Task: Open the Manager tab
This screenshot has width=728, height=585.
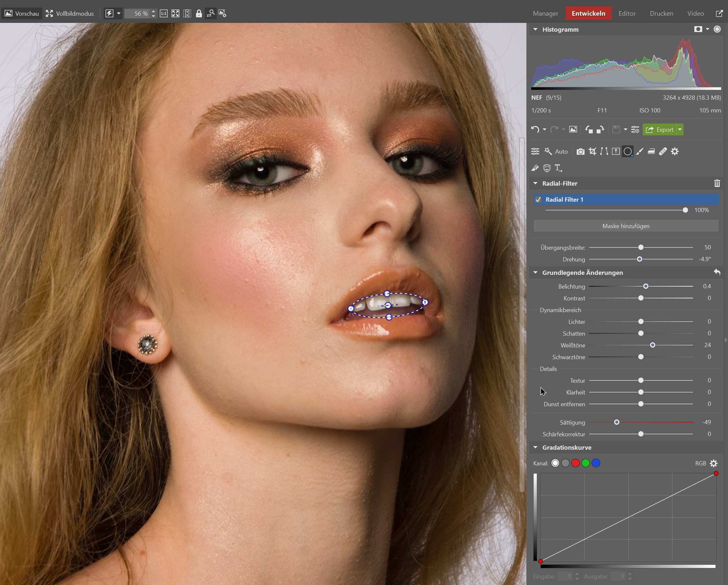Action: [x=545, y=13]
